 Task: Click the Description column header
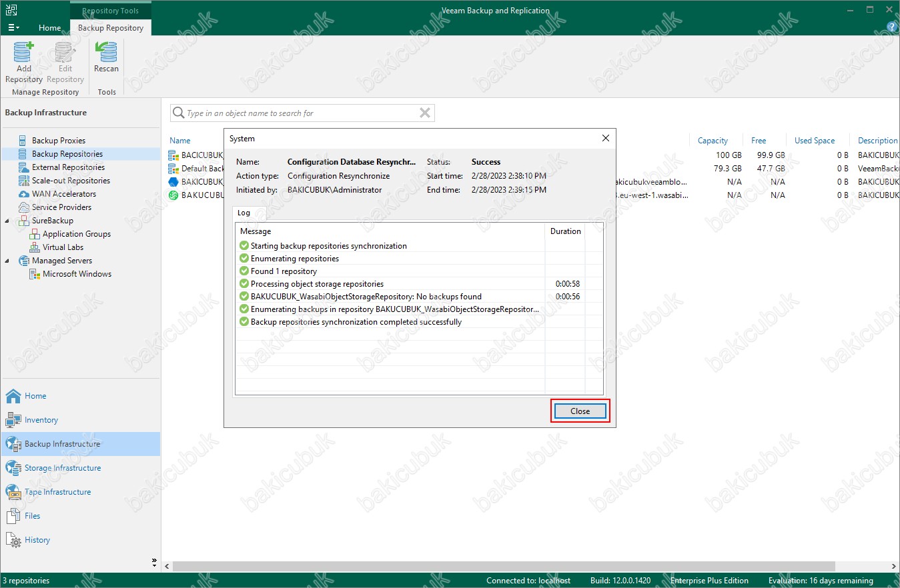[877, 141]
